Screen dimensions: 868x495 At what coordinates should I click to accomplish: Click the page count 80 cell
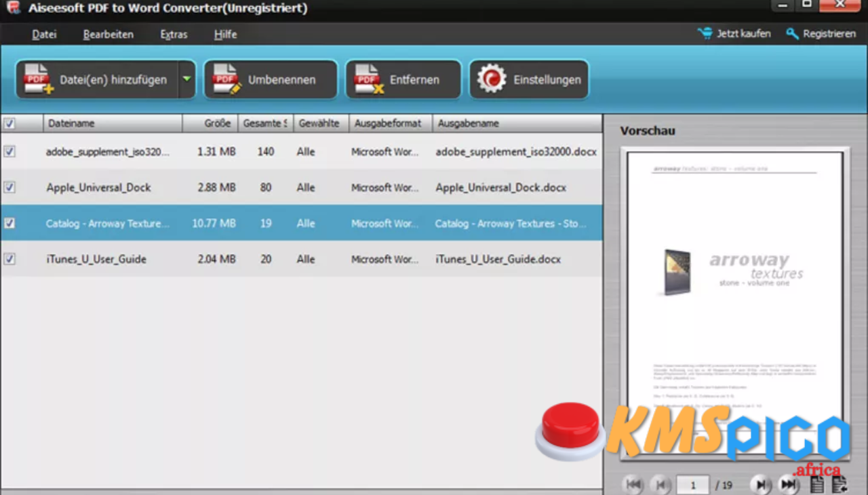click(x=266, y=187)
